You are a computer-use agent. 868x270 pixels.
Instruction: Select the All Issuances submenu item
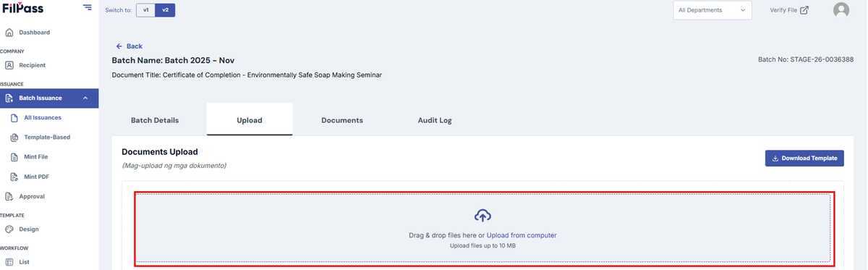point(43,118)
